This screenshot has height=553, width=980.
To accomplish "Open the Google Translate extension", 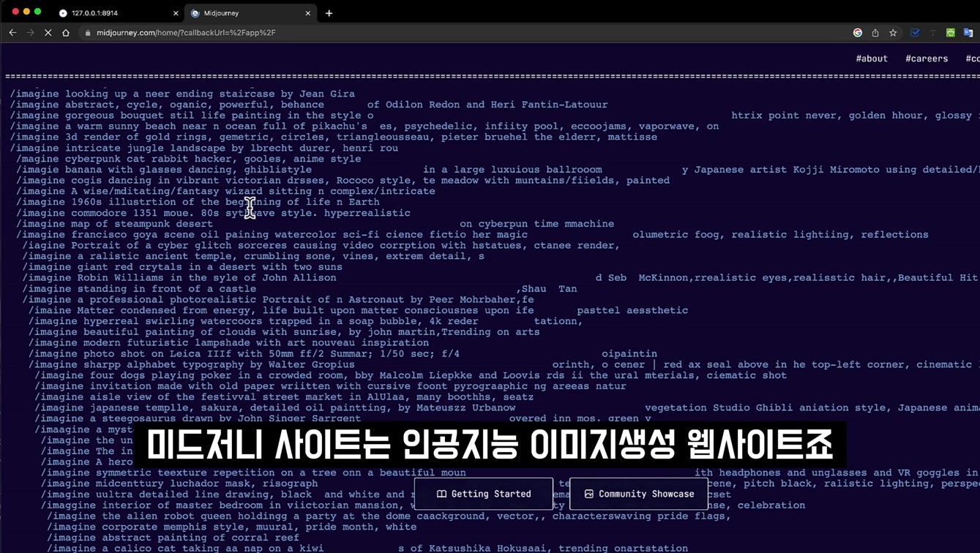I will pyautogui.click(x=968, y=33).
